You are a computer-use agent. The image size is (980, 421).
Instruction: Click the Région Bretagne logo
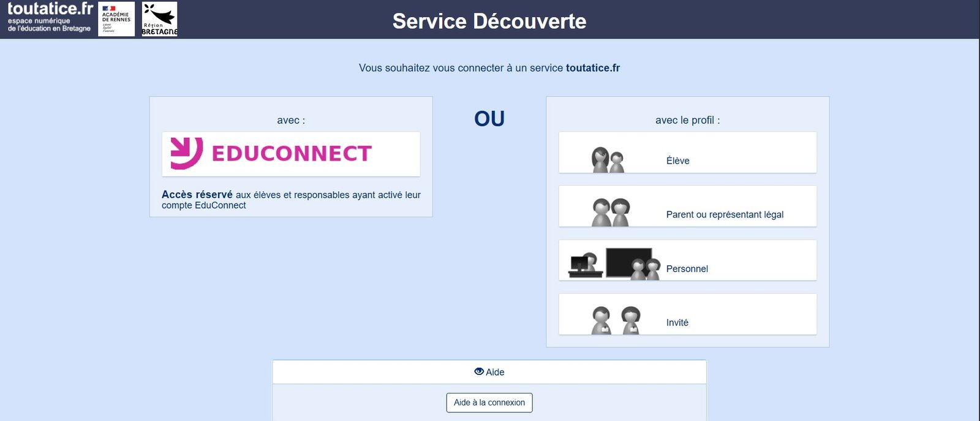(x=159, y=18)
